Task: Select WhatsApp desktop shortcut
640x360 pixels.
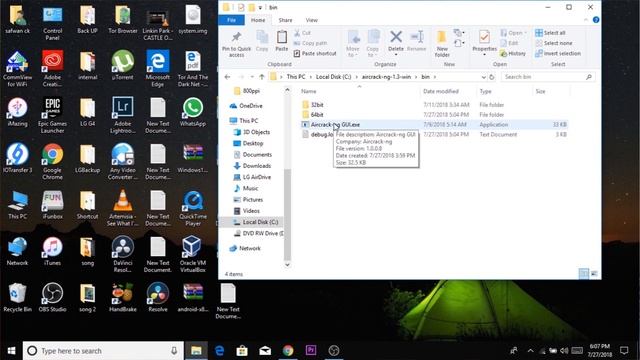Action: pos(193,112)
